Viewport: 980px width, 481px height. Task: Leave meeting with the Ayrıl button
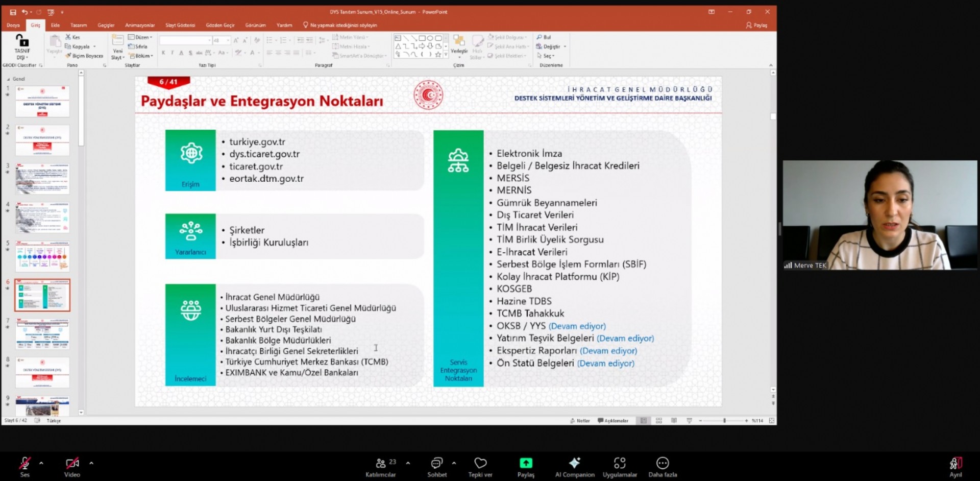pyautogui.click(x=955, y=467)
